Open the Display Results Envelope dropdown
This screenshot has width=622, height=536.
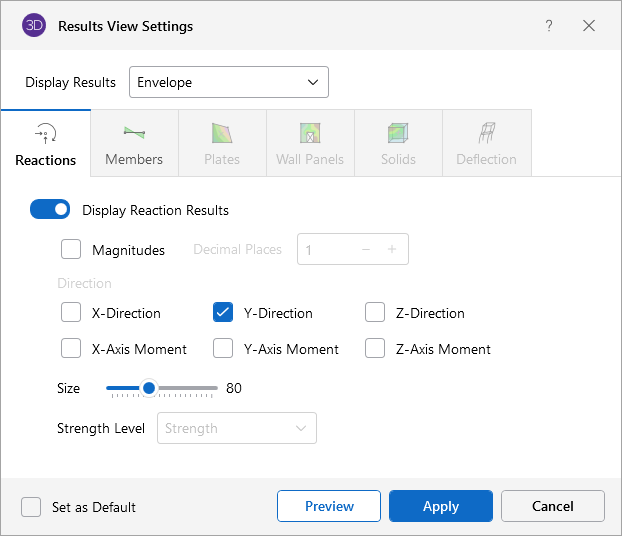tap(229, 82)
